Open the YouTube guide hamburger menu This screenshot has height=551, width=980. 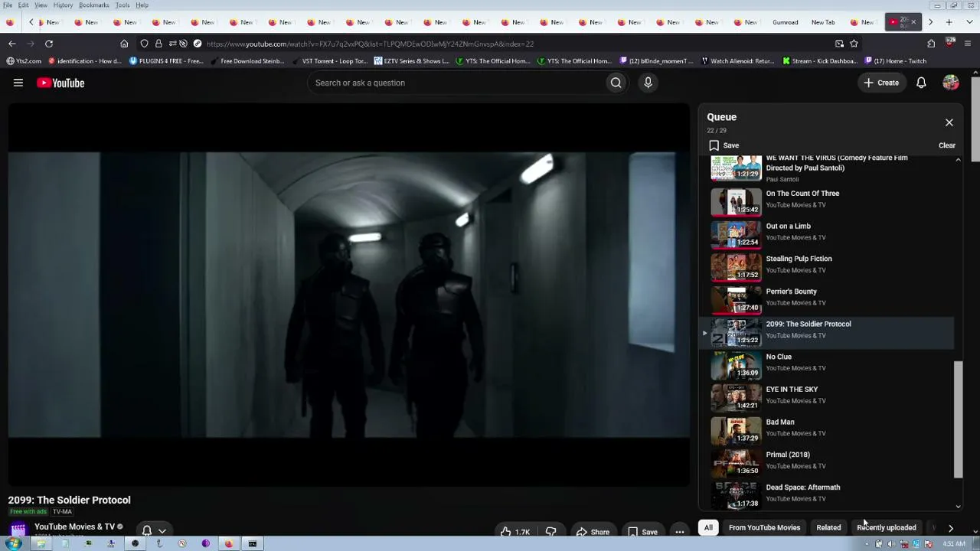(18, 83)
